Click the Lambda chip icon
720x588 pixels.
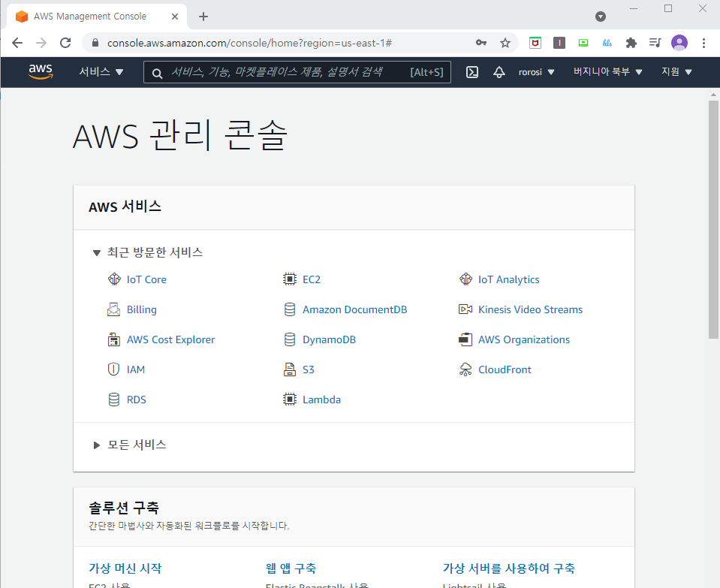(290, 400)
